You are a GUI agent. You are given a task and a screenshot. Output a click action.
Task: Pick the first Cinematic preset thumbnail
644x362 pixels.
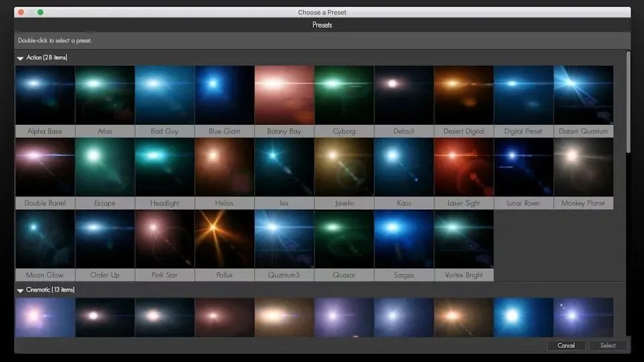(45, 318)
